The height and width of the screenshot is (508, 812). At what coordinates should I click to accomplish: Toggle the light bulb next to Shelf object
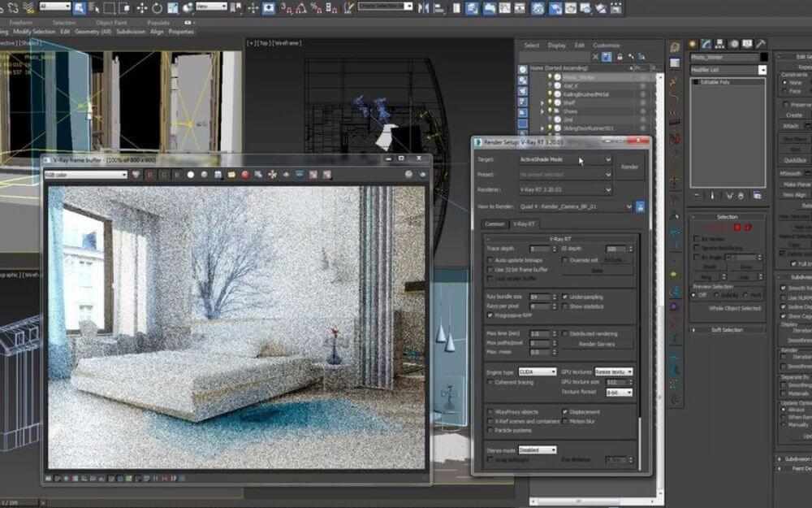coord(550,102)
